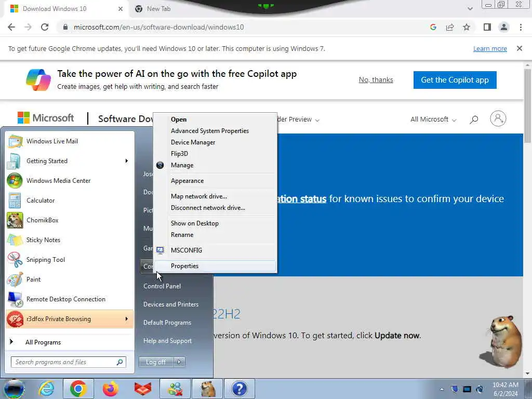Switch to Google Chrome taskbar button
532x399 pixels.
click(78, 389)
